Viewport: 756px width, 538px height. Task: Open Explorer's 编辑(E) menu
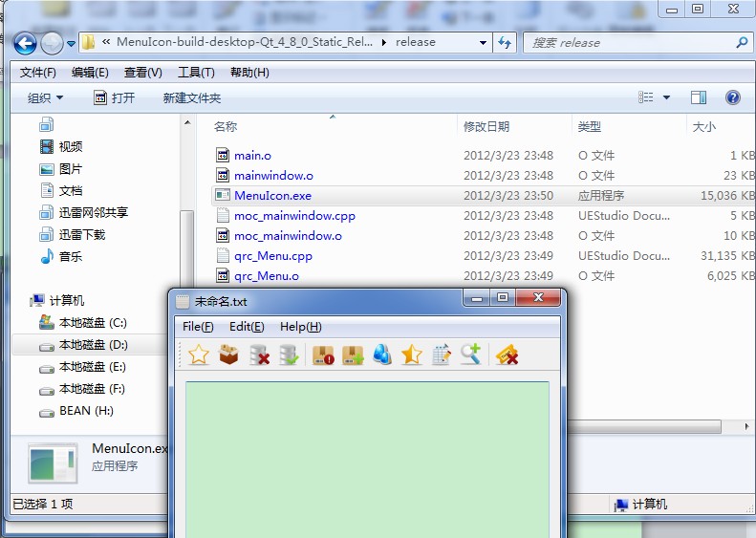click(90, 73)
